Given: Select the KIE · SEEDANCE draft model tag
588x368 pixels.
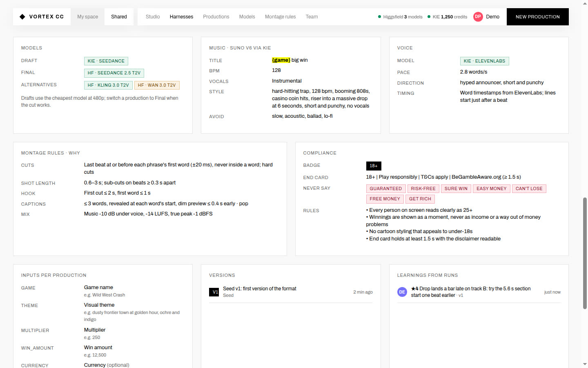Looking at the screenshot, I should 106,61.
